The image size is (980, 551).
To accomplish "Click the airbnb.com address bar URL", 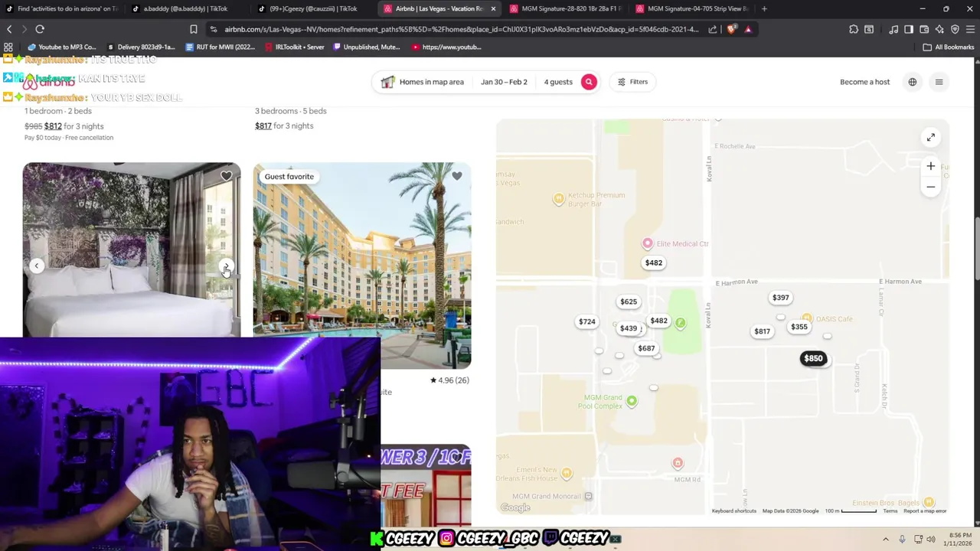I will [x=461, y=29].
